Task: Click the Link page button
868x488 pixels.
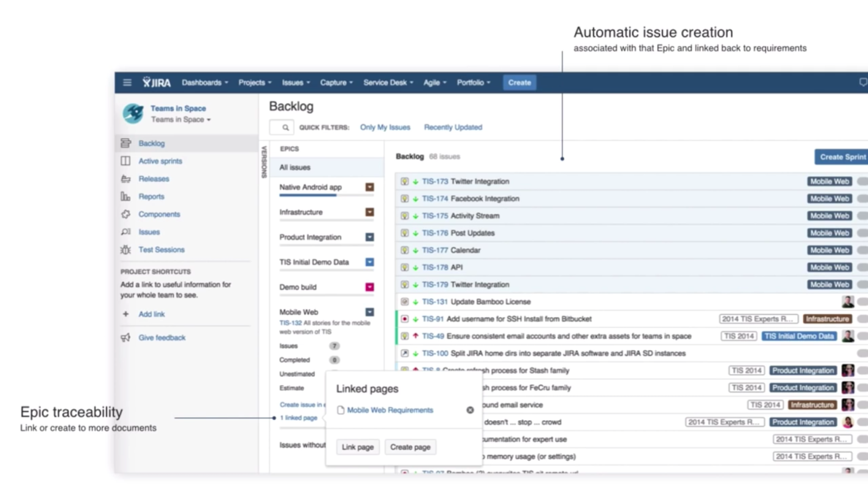Action: [358, 447]
